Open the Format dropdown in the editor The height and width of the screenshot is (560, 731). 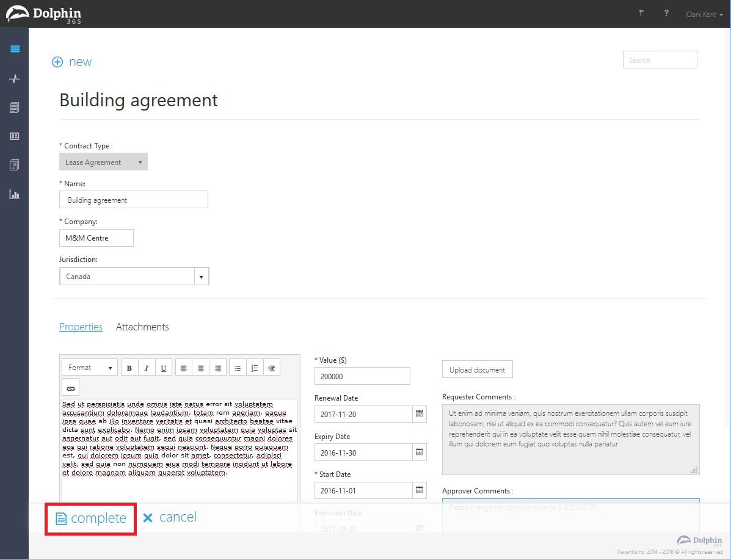pos(90,368)
